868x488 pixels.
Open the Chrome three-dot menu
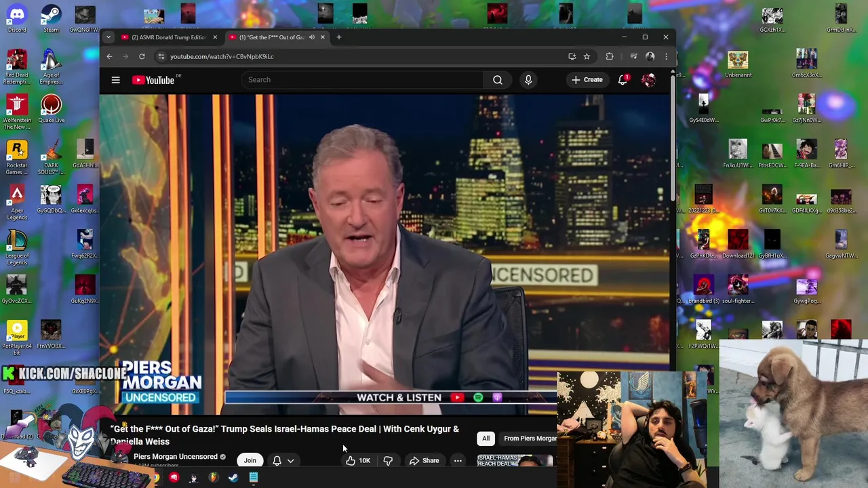click(x=666, y=56)
